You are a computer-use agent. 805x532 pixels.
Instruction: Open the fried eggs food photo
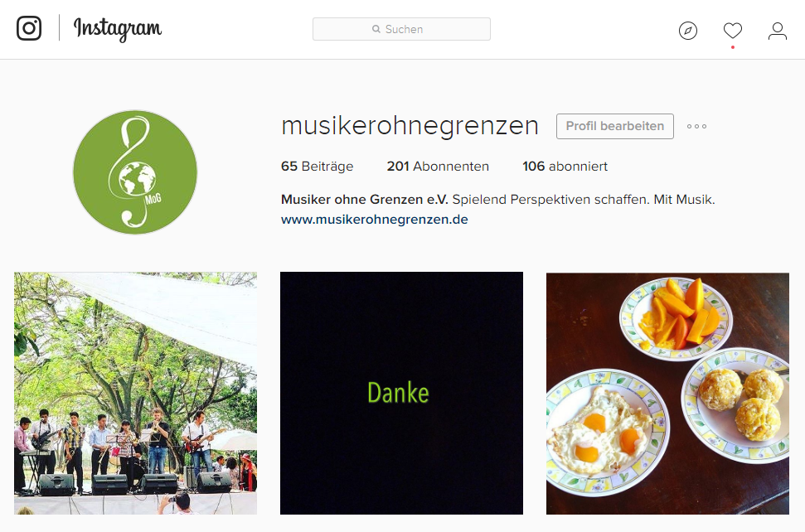667,394
